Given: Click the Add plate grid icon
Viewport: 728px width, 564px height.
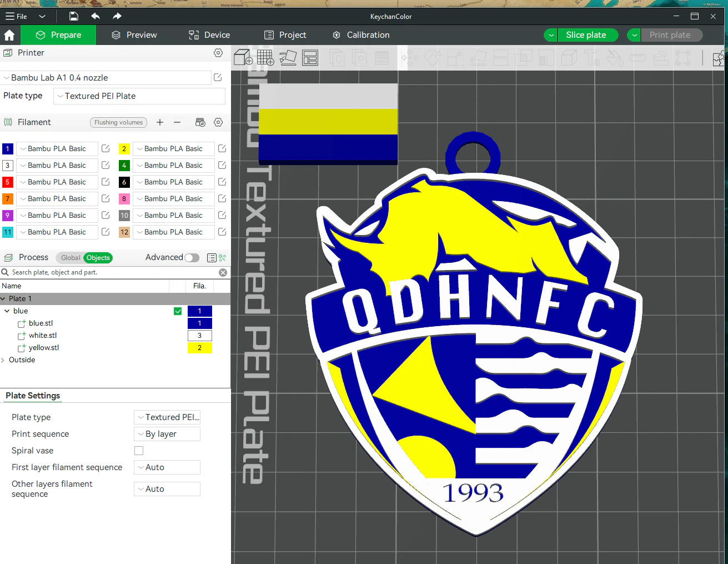Looking at the screenshot, I should (265, 57).
